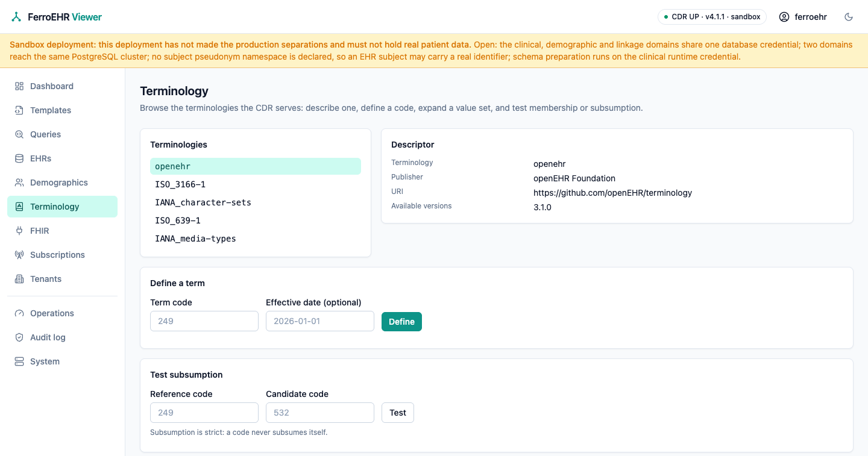Select Demographics in the sidebar
Viewport: 868px width, 456px height.
(x=62, y=183)
